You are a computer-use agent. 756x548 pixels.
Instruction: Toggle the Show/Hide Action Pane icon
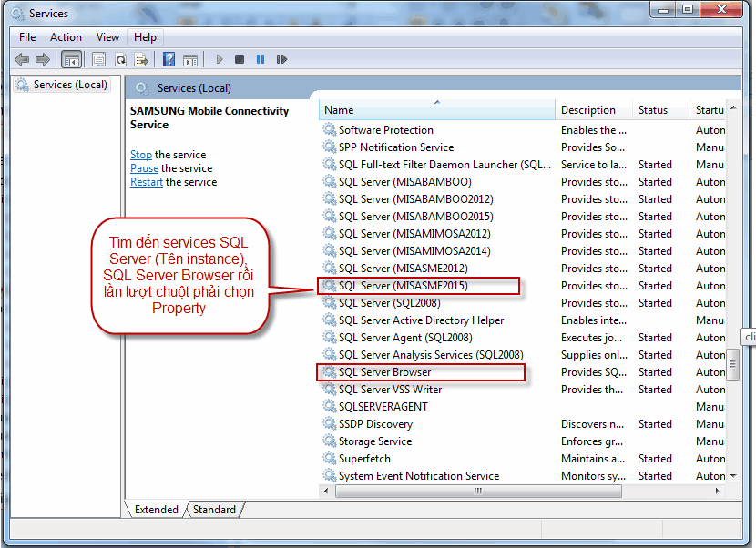pyautogui.click(x=190, y=60)
